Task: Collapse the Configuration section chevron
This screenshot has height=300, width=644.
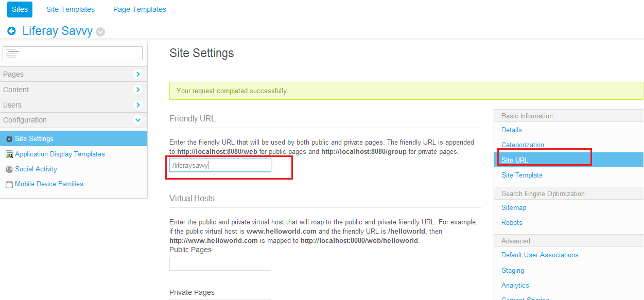Action: click(x=137, y=120)
